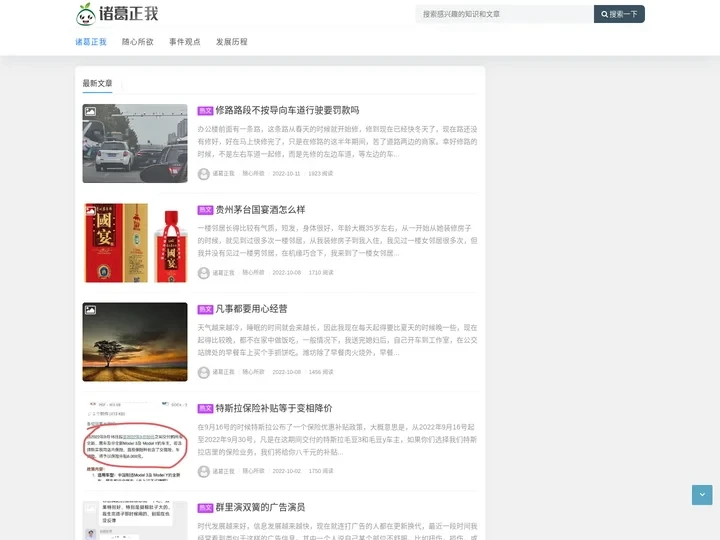Click the 诸葛正我 site logo
Image resolution: width=720 pixels, height=540 pixels.
point(117,14)
